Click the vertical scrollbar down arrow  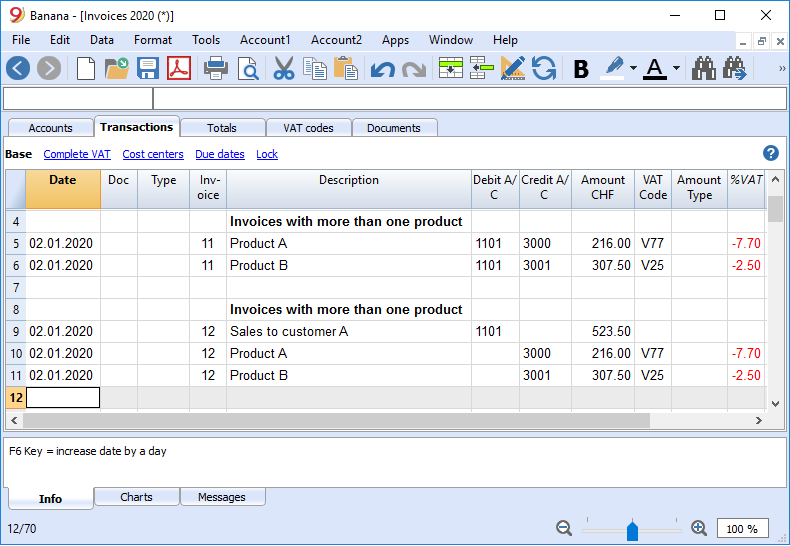tap(775, 403)
